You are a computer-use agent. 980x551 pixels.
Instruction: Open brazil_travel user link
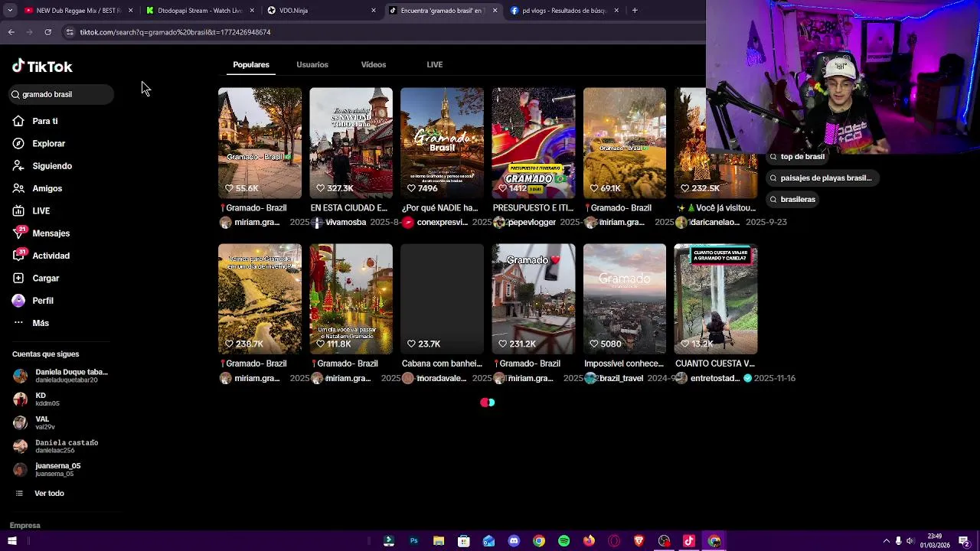621,379
